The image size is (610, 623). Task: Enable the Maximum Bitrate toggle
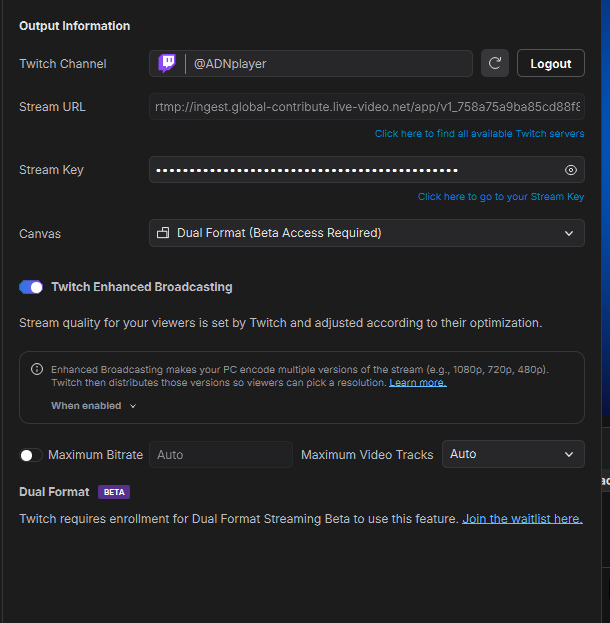pyautogui.click(x=31, y=455)
